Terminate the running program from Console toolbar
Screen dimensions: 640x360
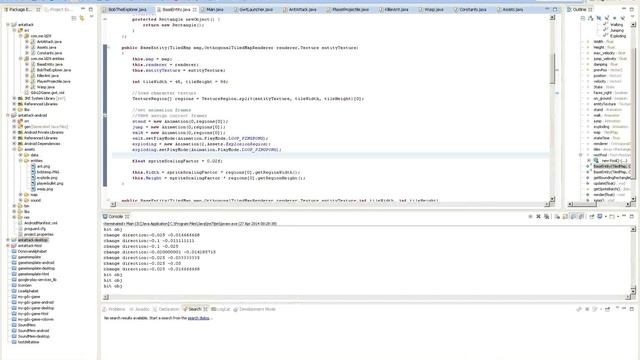pos(530,216)
